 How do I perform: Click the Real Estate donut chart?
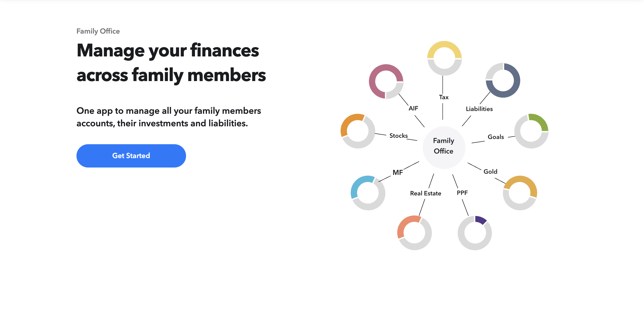click(x=414, y=233)
